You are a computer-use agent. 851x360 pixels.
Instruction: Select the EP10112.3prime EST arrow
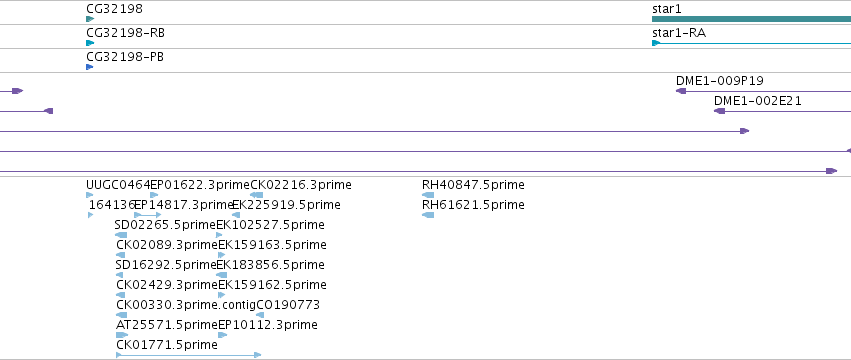223,335
